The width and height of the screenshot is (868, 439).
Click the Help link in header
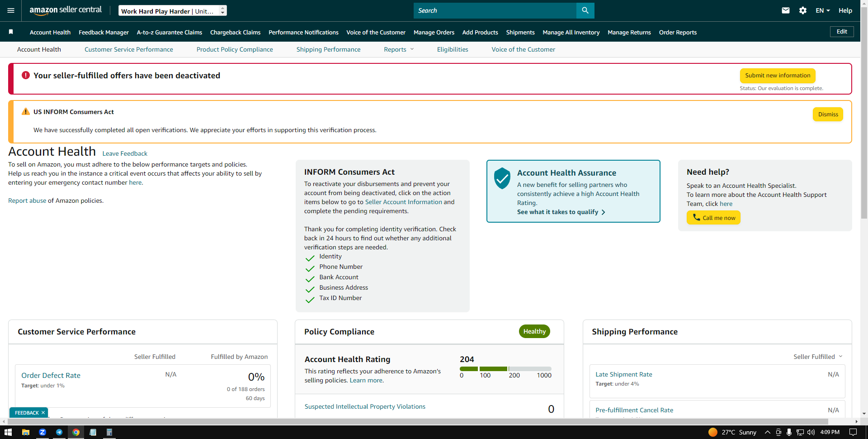tap(845, 10)
